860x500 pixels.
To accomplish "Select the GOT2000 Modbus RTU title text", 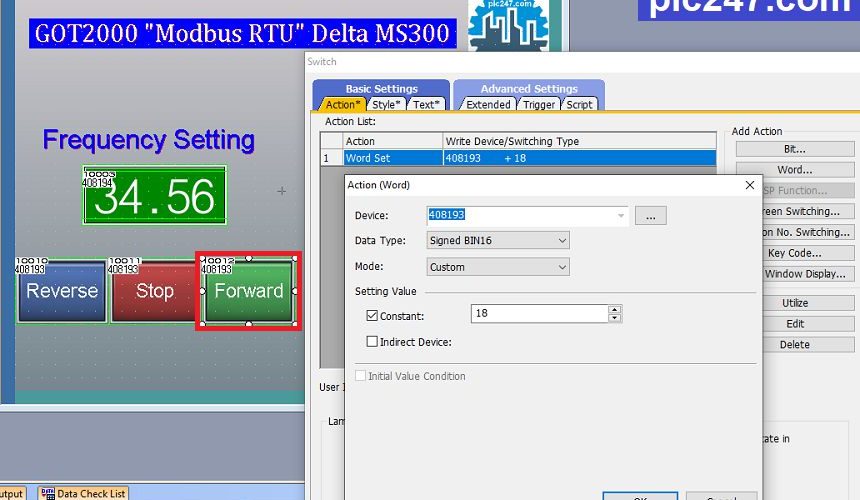I will pyautogui.click(x=242, y=33).
